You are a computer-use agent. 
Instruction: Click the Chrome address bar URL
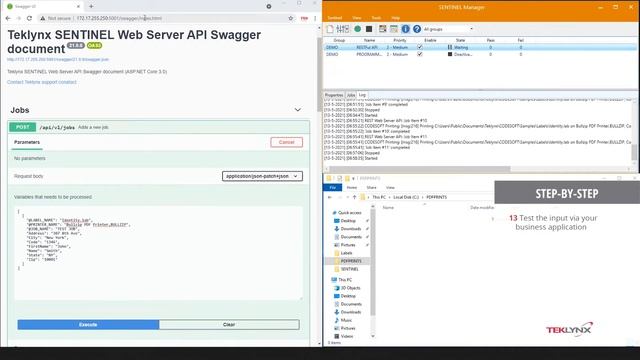(x=119, y=18)
